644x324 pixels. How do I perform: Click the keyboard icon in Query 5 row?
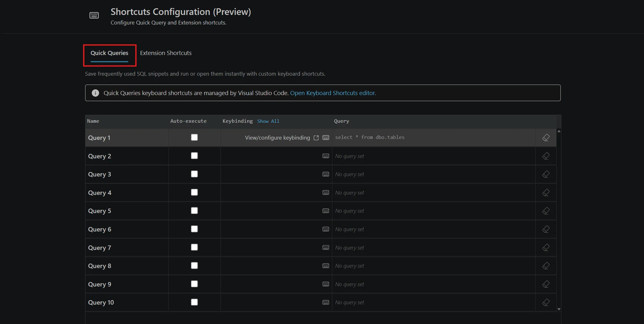point(326,211)
